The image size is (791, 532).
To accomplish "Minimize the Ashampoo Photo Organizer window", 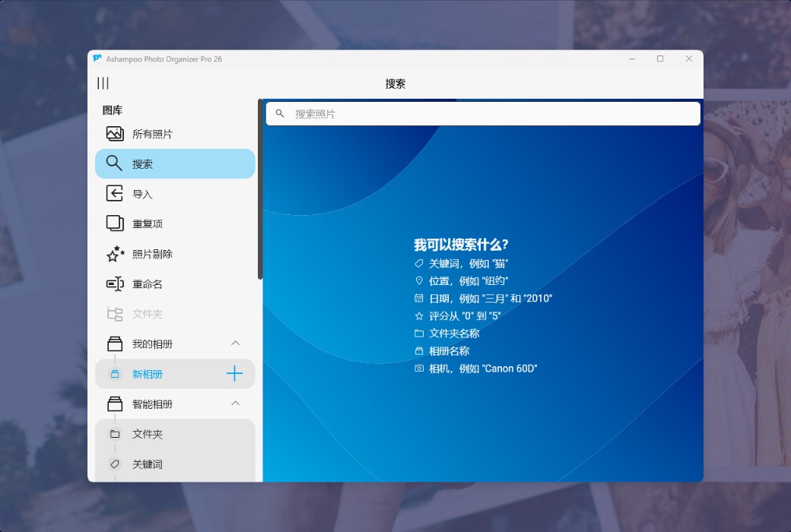I will [631, 59].
